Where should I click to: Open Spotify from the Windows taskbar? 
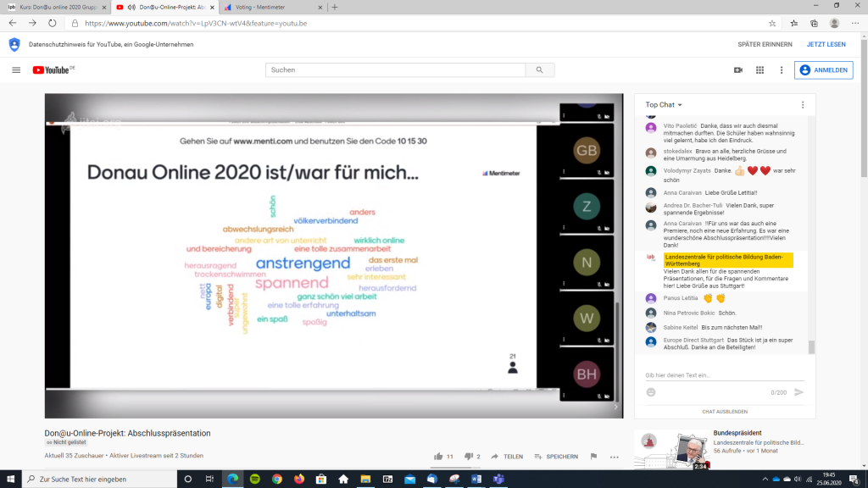(255, 479)
